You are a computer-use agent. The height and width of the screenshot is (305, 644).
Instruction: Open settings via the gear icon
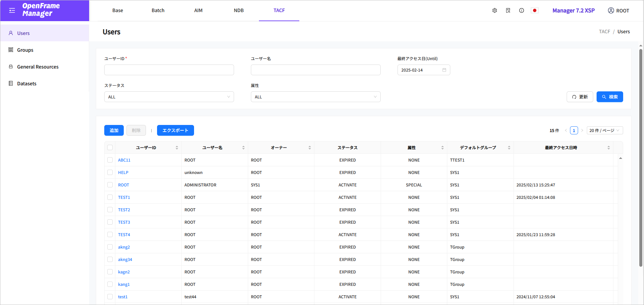tap(494, 10)
